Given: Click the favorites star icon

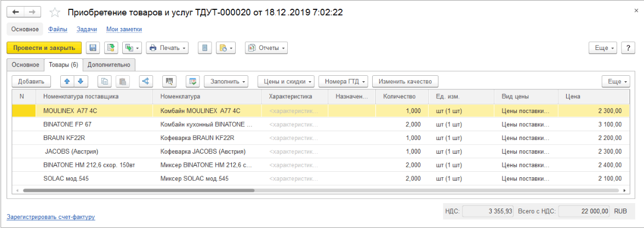Looking at the screenshot, I should 54,12.
